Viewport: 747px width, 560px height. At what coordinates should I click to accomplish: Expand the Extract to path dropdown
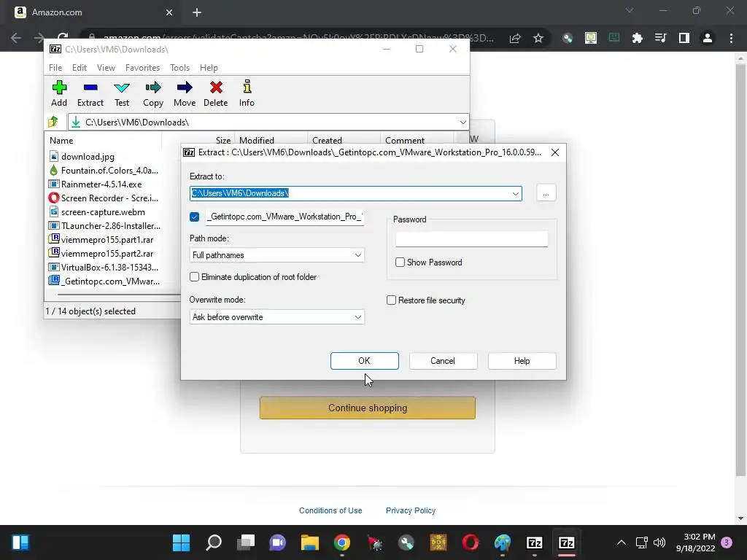click(516, 193)
